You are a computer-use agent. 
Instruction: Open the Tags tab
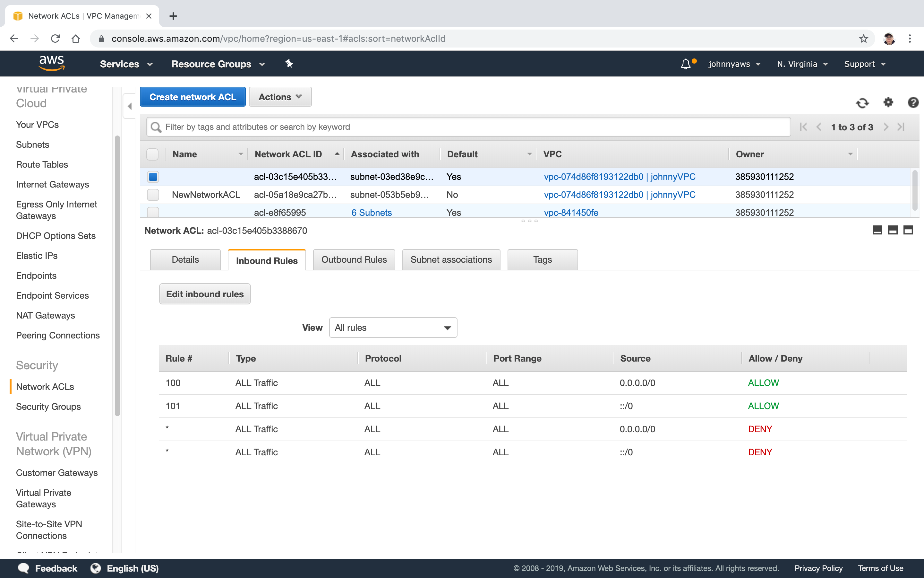coord(542,259)
